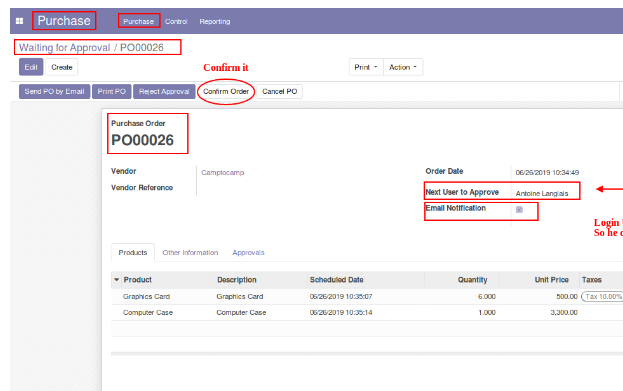Open the Camptocamp vendor link
Viewport: 623px width, 391px height.
[x=222, y=172]
